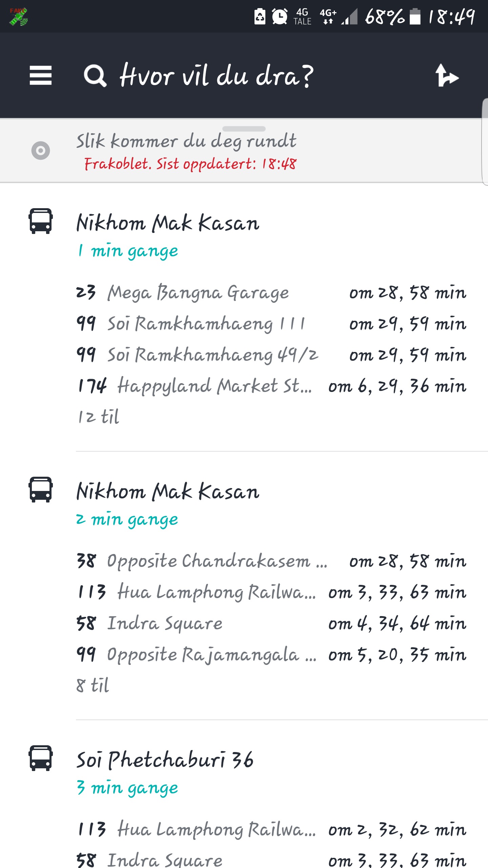The height and width of the screenshot is (868, 488).
Task: Select line 38 Opposite Chandrakasem
Action: pos(271,561)
